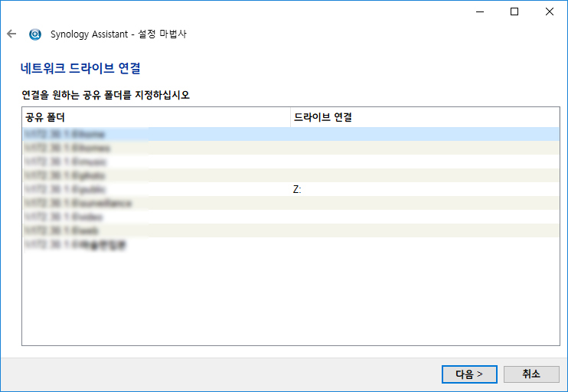Maximize the setup wizard window

(514, 11)
